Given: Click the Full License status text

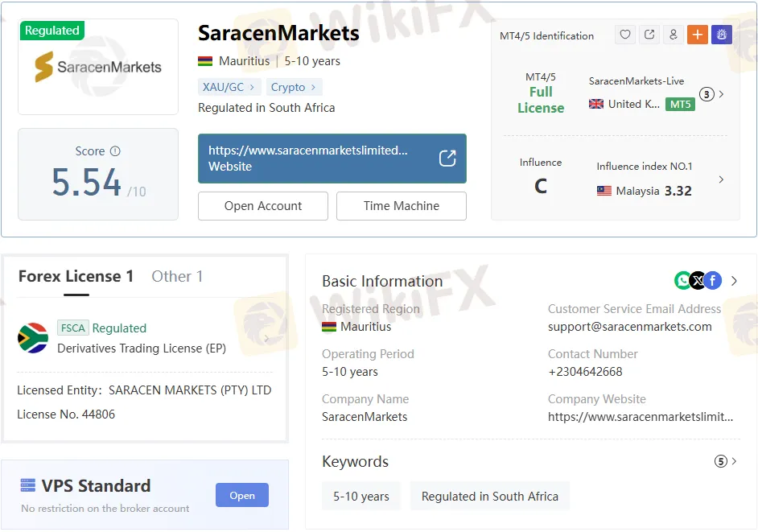Looking at the screenshot, I should pyautogui.click(x=541, y=100).
